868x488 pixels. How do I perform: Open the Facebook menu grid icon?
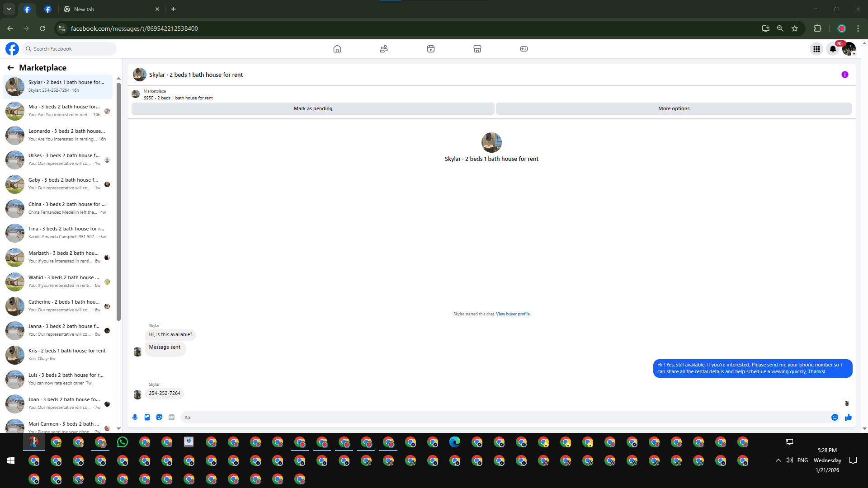(x=816, y=49)
